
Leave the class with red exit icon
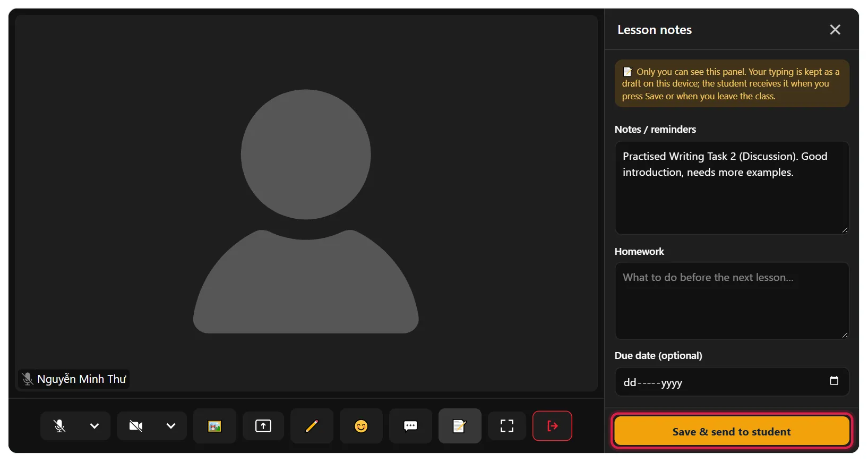click(x=552, y=426)
